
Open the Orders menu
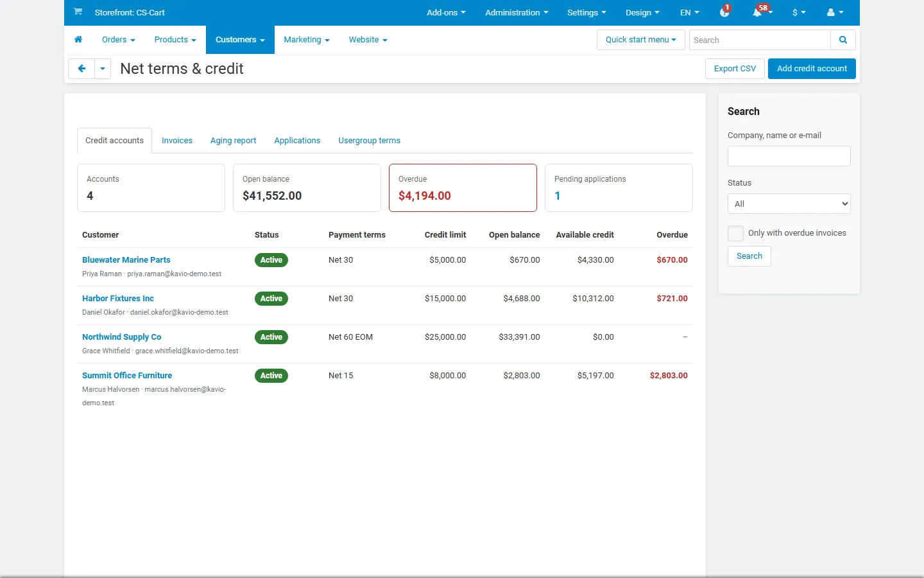click(x=119, y=40)
